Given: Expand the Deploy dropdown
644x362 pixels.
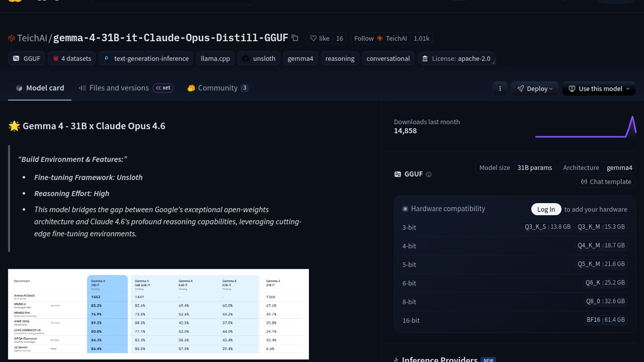Looking at the screenshot, I should click(x=535, y=88).
